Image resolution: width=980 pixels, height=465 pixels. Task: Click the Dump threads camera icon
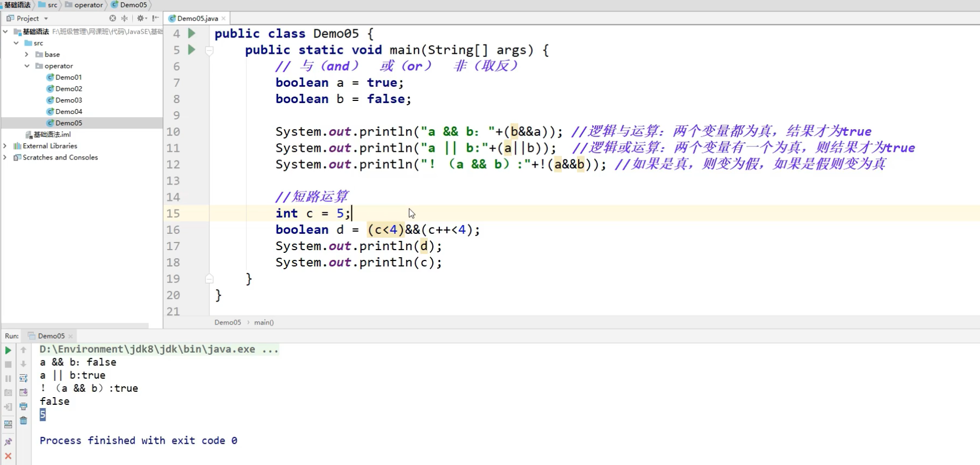click(8, 392)
